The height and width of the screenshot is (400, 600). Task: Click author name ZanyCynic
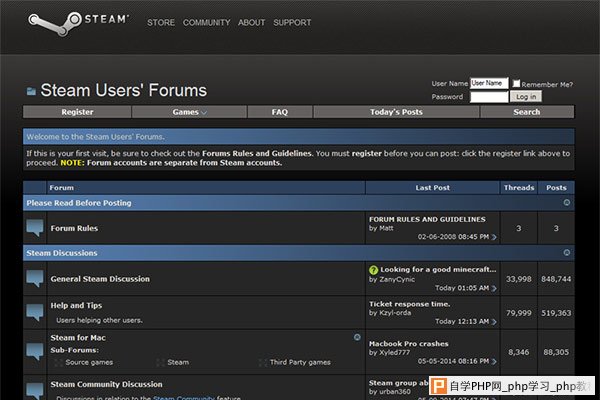(397, 279)
